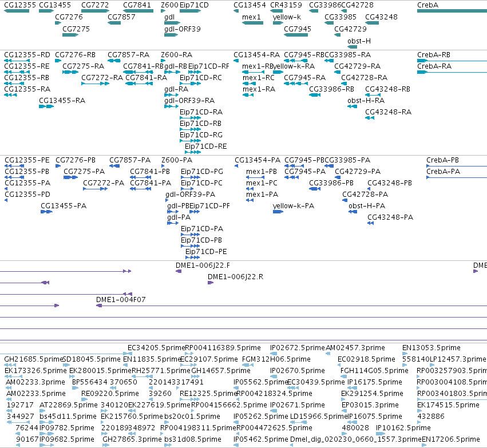Click the CG13454 gene label
487x448 pixels.
(250, 5)
